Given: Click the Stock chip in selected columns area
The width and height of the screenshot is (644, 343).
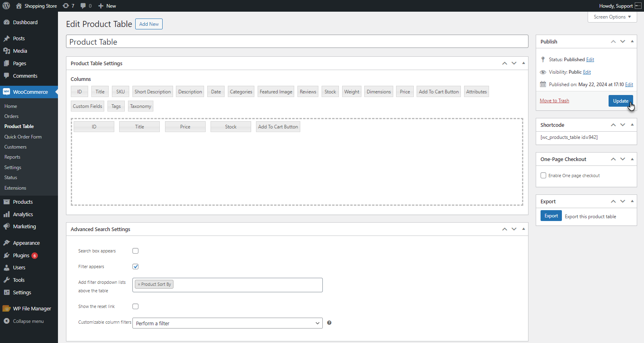Looking at the screenshot, I should [x=231, y=127].
